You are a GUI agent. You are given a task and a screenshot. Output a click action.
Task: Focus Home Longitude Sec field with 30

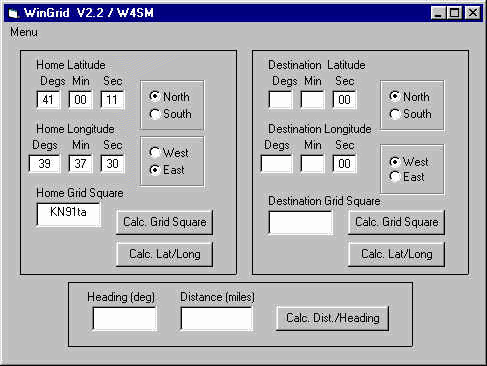112,164
